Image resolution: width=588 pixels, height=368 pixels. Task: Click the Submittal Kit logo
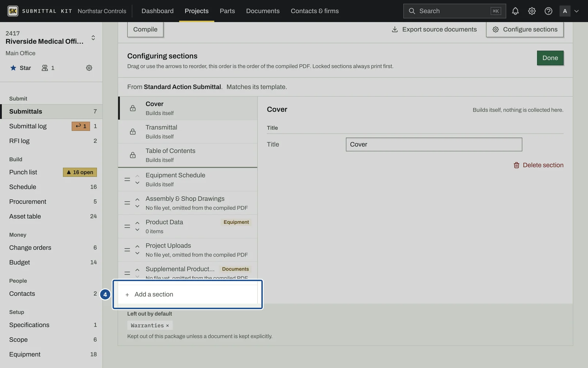pos(13,11)
